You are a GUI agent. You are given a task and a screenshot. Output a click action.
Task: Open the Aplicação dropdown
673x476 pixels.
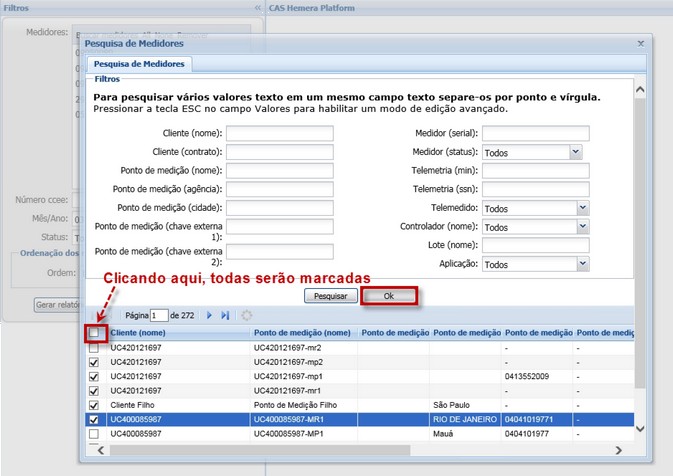582,264
